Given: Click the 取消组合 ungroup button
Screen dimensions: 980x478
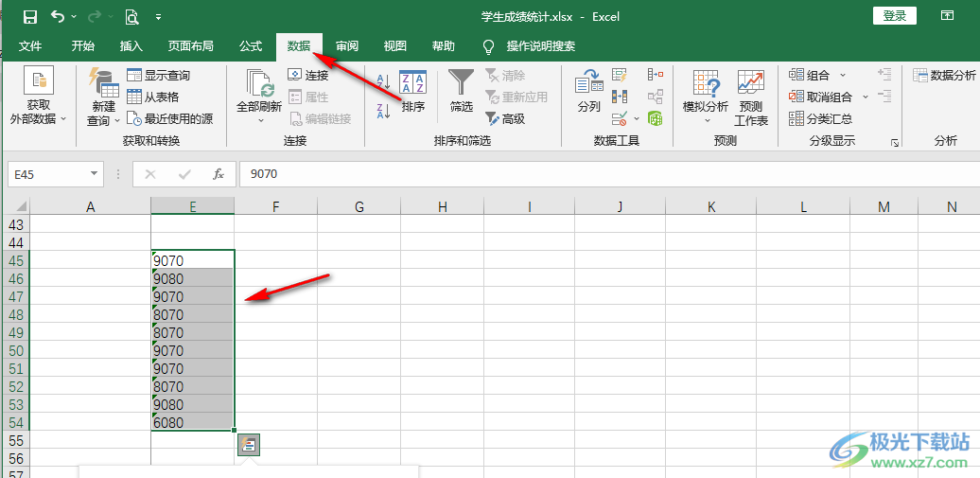Looking at the screenshot, I should coord(821,97).
